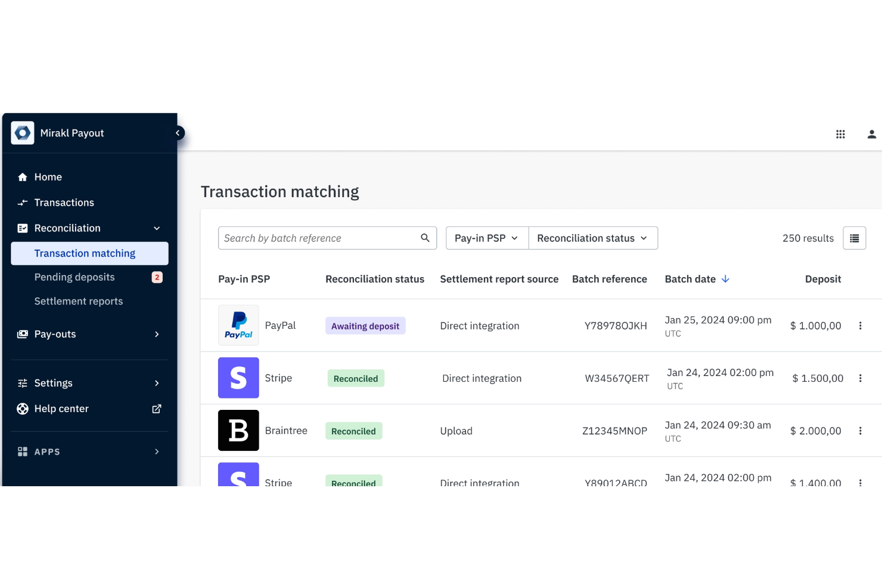Click the Mirakl Payout logo icon
Viewport: 882px width, 588px height.
click(23, 133)
